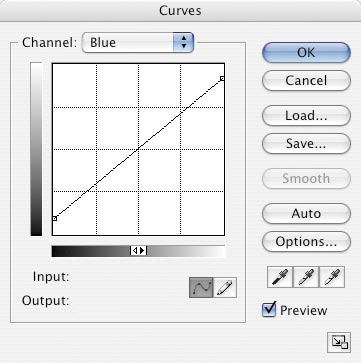Open the Options... dialog
Image resolution: width=361 pixels, height=363 pixels.
[306, 241]
